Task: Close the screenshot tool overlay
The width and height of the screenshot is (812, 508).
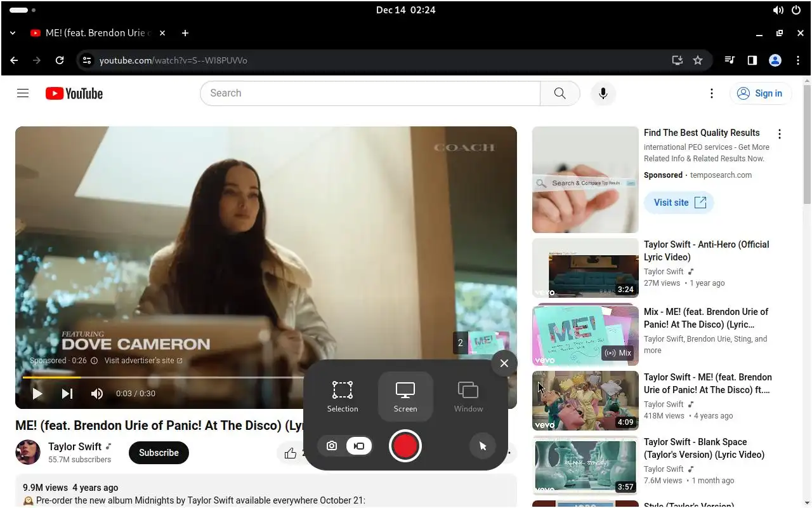Action: (504, 363)
